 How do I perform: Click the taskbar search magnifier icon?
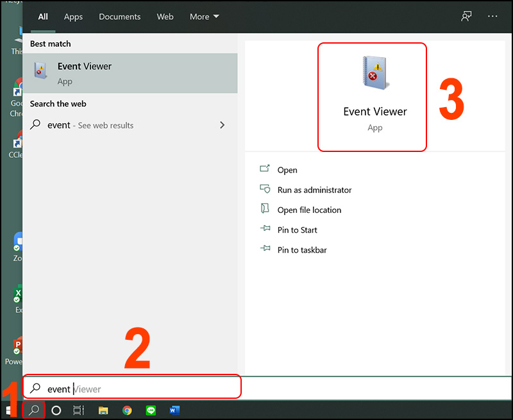[x=34, y=410]
